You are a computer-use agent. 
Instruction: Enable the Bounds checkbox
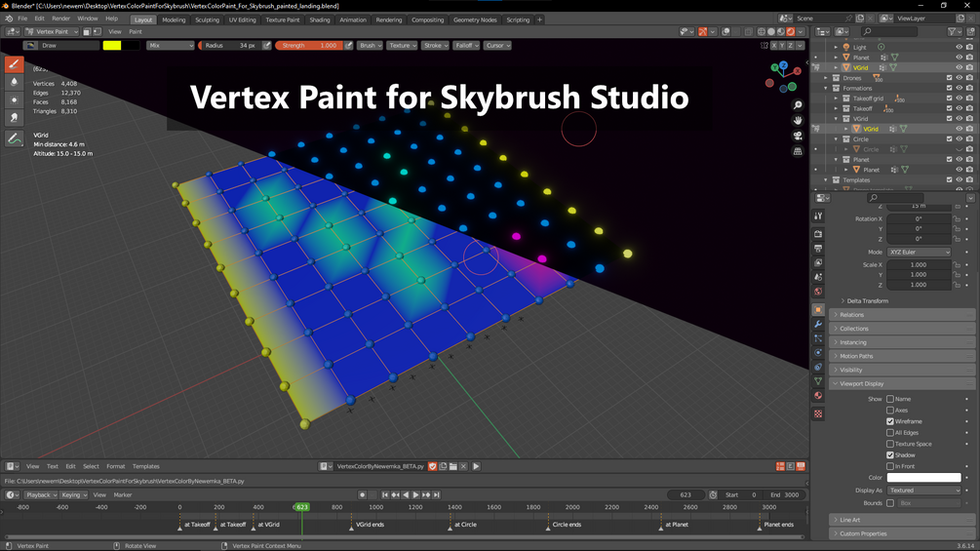890,503
